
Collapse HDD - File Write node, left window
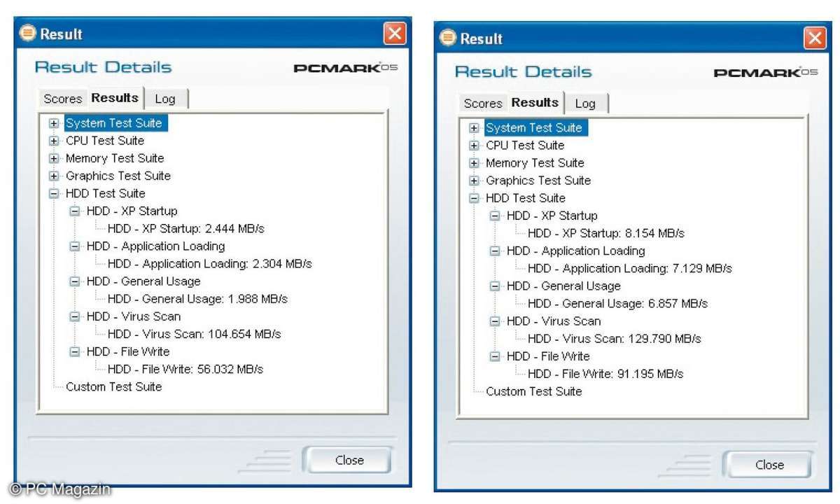click(x=75, y=351)
